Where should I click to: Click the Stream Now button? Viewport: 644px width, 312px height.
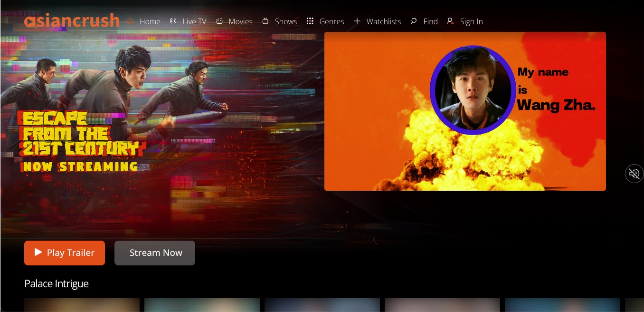click(155, 253)
